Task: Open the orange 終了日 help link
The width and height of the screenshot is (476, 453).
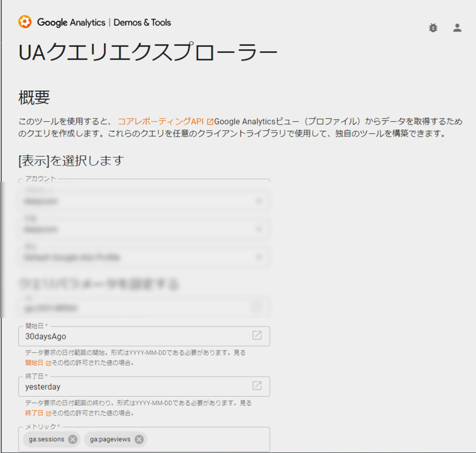Action: tap(34, 413)
